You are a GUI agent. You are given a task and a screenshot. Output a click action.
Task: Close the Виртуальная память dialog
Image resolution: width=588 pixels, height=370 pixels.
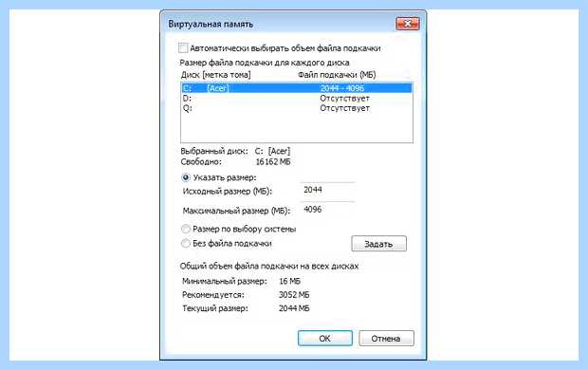(x=407, y=24)
